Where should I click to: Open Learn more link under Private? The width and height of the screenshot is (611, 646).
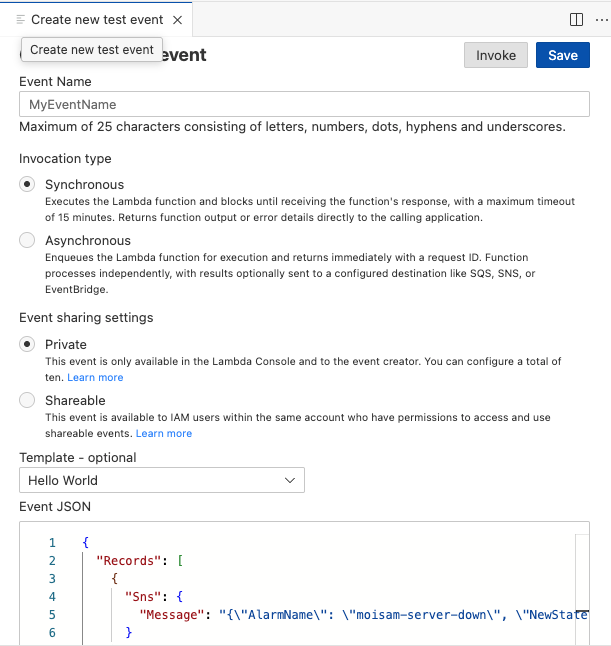pyautogui.click(x=95, y=377)
